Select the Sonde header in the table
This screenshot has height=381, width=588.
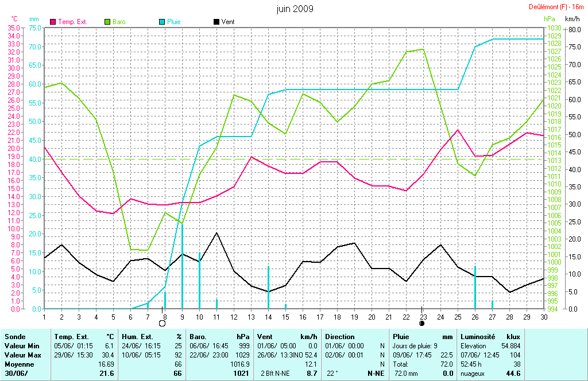click(x=15, y=336)
